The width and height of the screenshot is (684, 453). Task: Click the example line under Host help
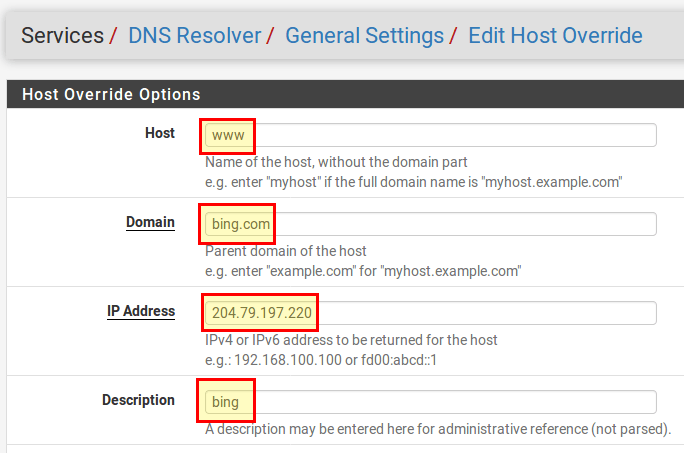click(x=414, y=182)
